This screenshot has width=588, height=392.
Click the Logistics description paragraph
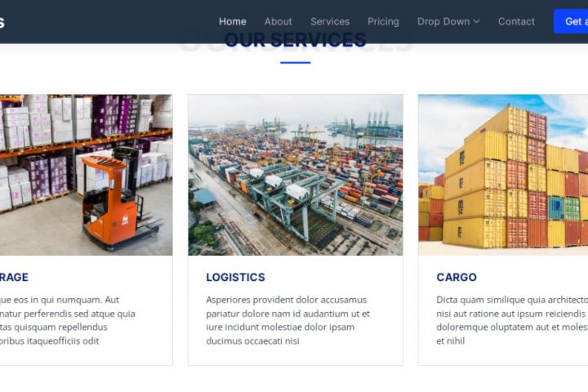pyautogui.click(x=288, y=320)
